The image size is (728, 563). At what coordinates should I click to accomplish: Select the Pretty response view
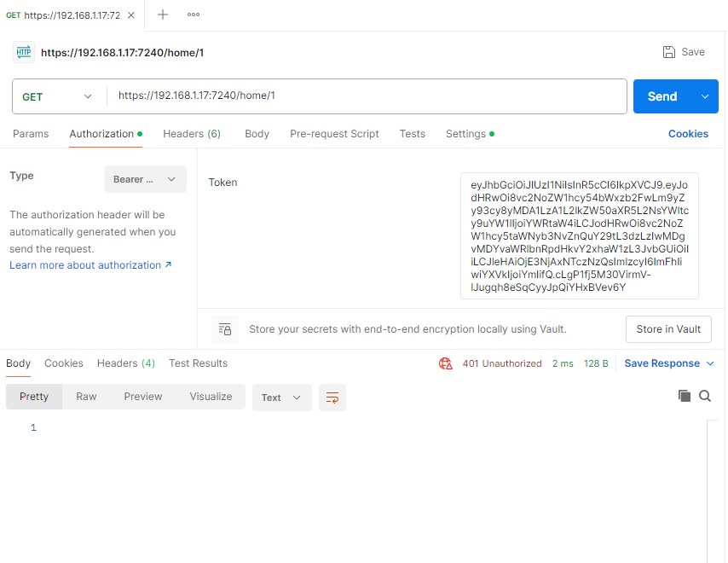pos(34,397)
